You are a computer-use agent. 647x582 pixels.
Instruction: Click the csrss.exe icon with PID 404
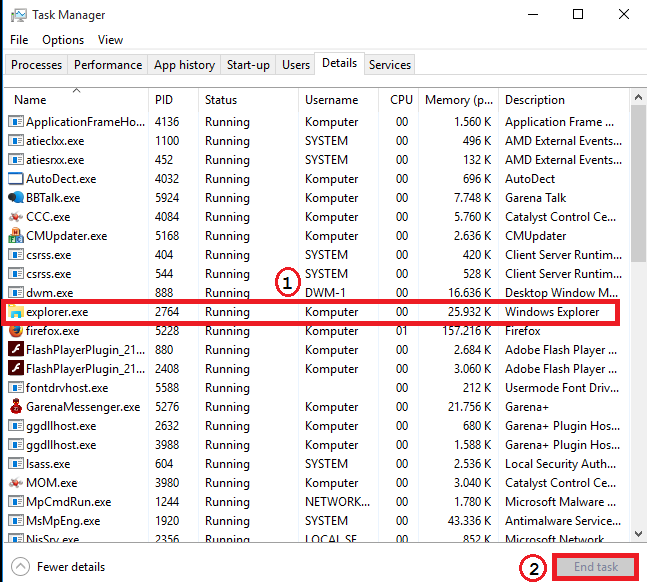[x=16, y=255]
